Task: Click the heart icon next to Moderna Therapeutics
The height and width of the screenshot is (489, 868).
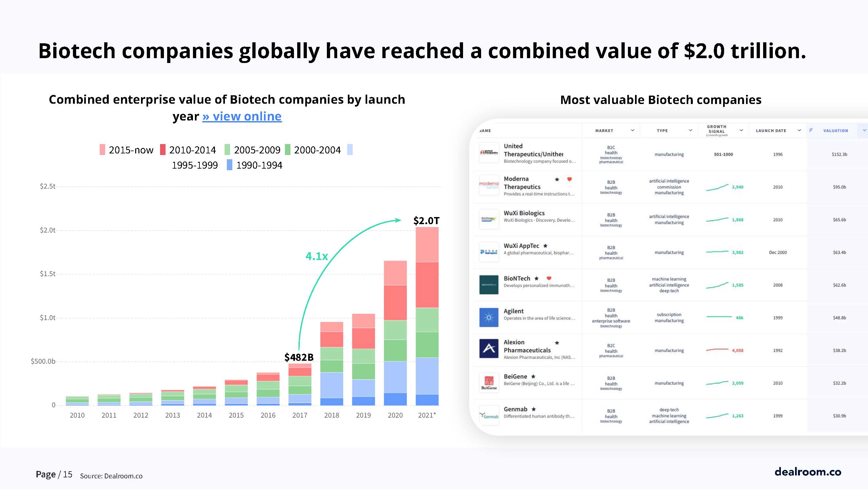Action: coord(570,179)
